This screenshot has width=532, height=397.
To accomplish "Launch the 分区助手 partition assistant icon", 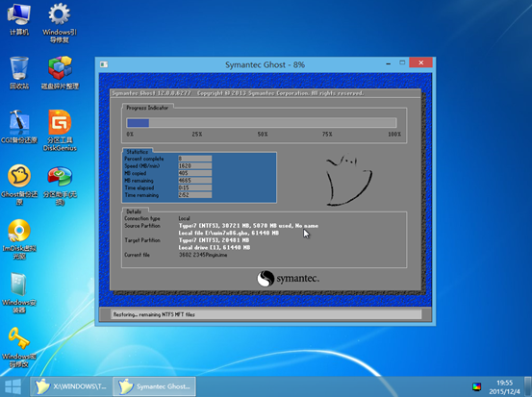I will click(x=60, y=185).
